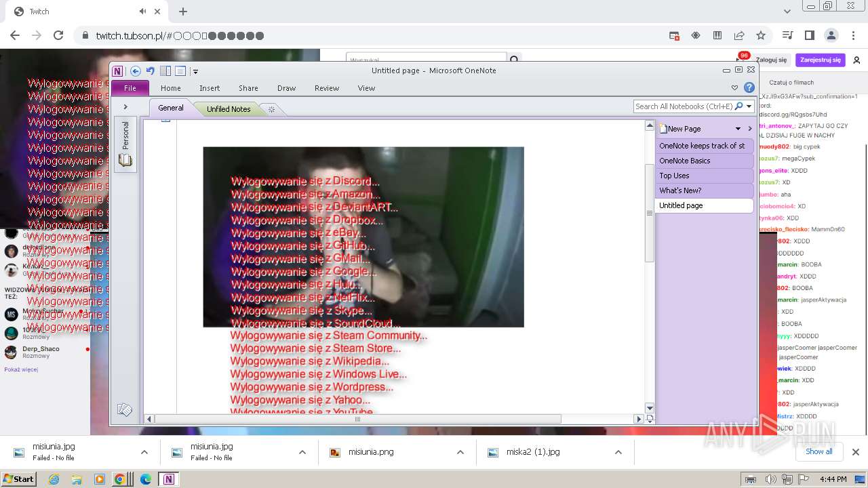This screenshot has width=868, height=488.
Task: Click the Undo icon in OneNote toolbar
Action: [x=151, y=71]
